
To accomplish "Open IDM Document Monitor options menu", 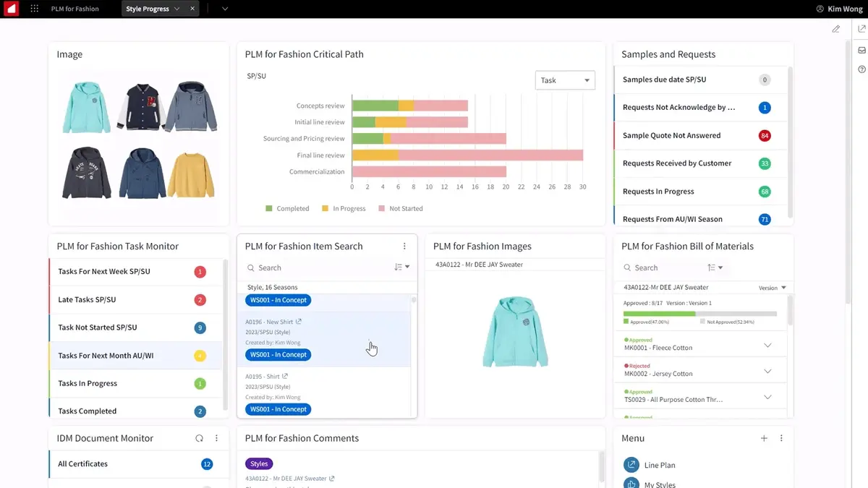I will (x=216, y=438).
